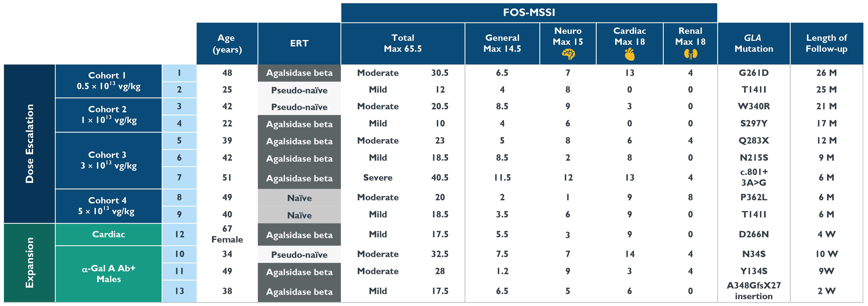The height and width of the screenshot is (306, 868).
Task: Select the green Cardiac expansion row label
Action: [x=108, y=234]
